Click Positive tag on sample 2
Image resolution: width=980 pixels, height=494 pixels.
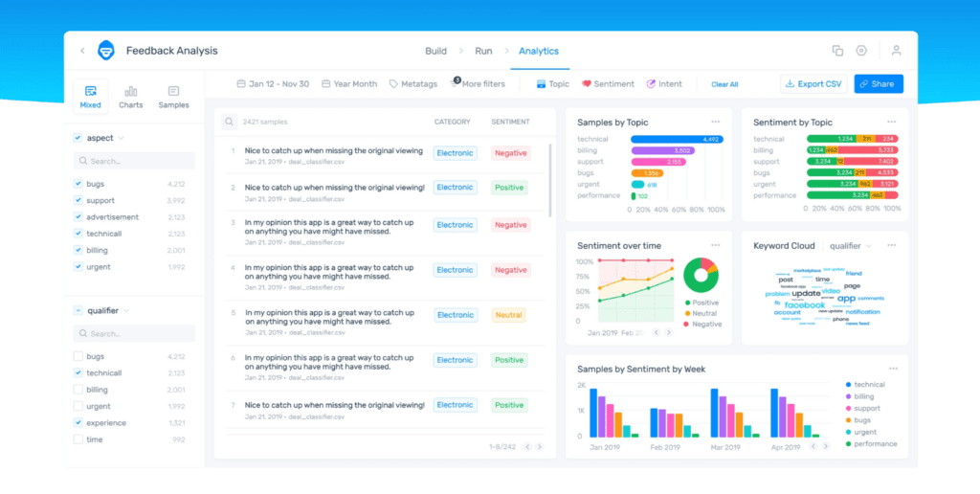(x=509, y=188)
